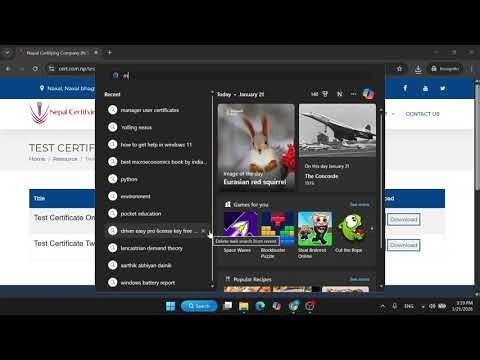This screenshot has width=480, height=360.
Task: Bookmark the page with the star icon
Action: pyautogui.click(x=399, y=69)
